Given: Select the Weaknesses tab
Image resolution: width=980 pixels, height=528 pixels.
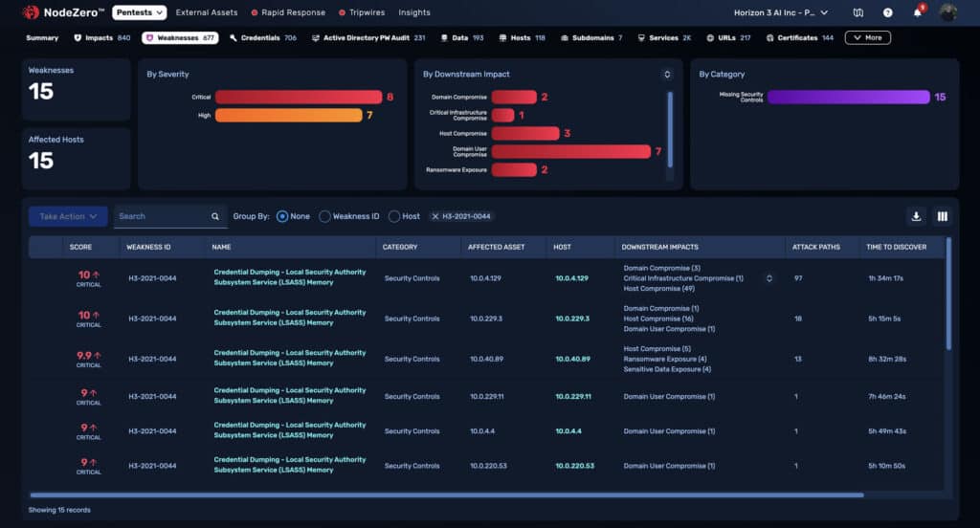Looking at the screenshot, I should point(180,38).
